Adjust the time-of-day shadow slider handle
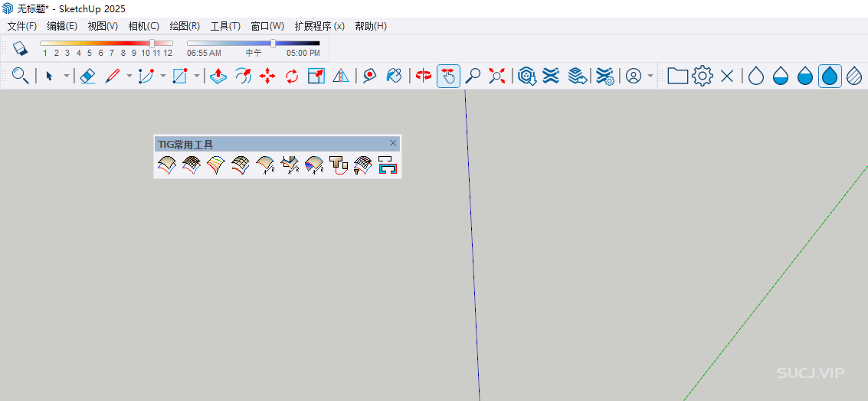 point(273,43)
